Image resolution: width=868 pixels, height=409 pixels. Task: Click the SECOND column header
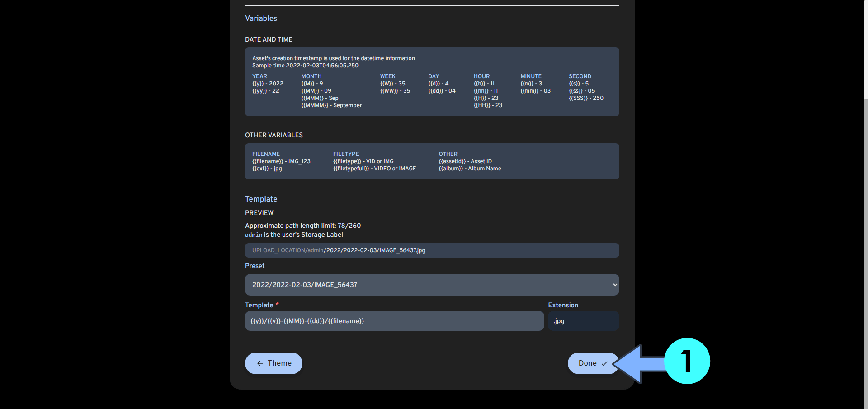[580, 76]
